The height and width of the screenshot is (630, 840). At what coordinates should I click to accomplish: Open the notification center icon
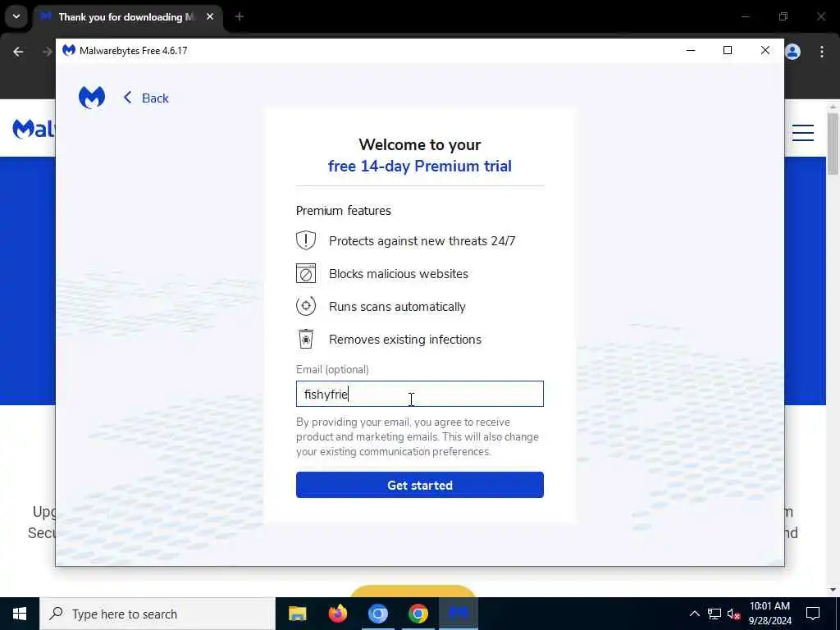tap(813, 614)
